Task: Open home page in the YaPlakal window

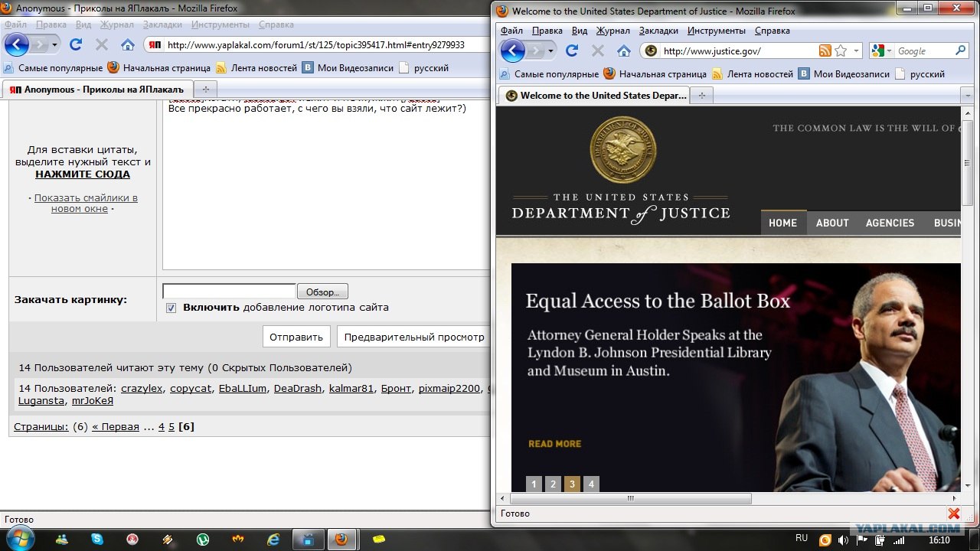Action: 128,44
